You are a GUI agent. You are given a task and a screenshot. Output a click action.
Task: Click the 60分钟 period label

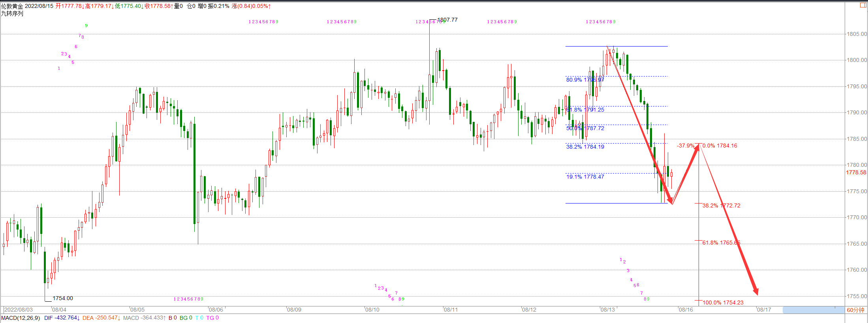click(x=855, y=310)
